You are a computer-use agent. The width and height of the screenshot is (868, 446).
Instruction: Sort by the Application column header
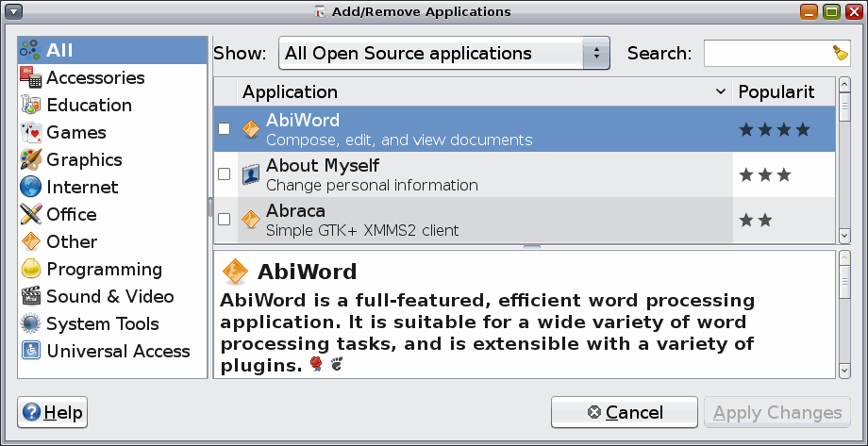click(483, 92)
